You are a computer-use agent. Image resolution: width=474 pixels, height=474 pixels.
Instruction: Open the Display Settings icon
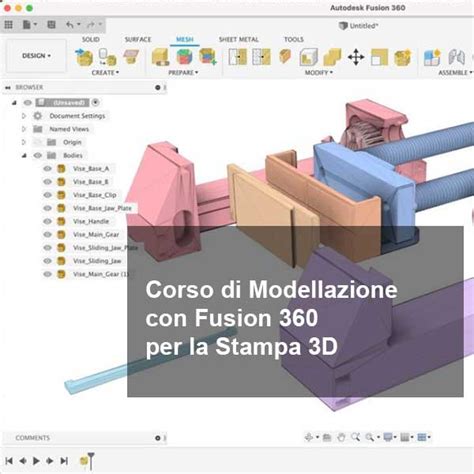point(388,437)
